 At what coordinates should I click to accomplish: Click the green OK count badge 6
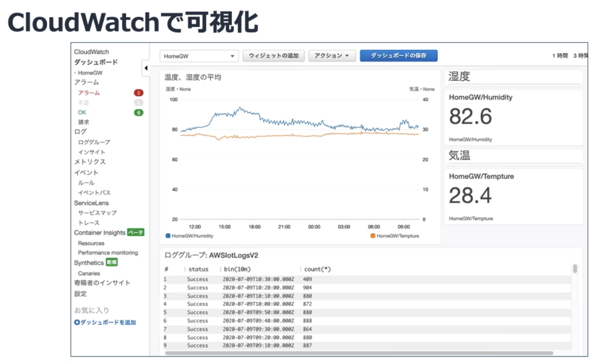pos(138,113)
